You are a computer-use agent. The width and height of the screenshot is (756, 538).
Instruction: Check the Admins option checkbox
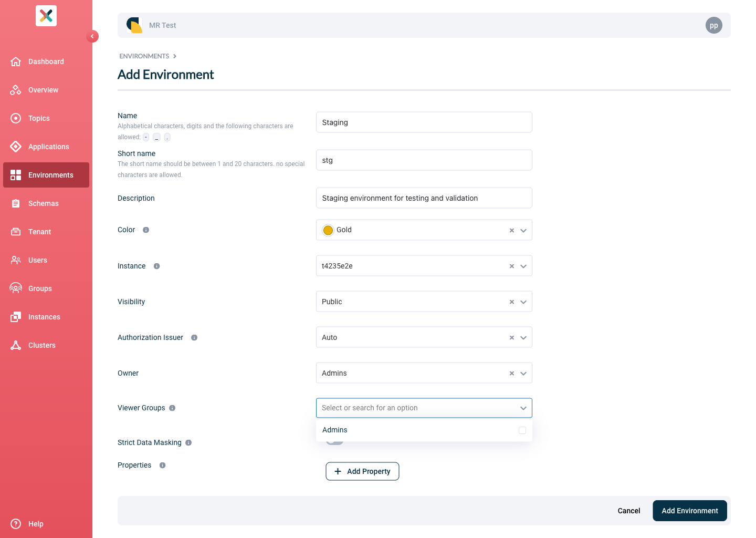(x=522, y=430)
